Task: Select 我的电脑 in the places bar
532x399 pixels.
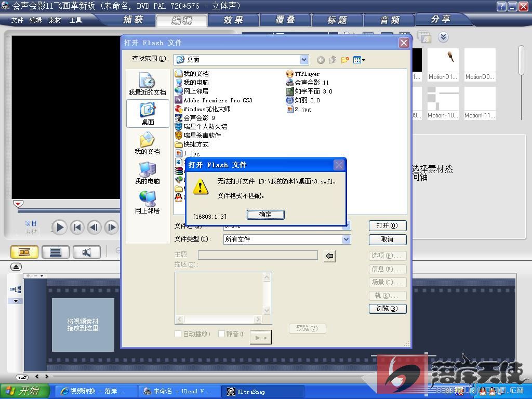Action: pos(147,172)
